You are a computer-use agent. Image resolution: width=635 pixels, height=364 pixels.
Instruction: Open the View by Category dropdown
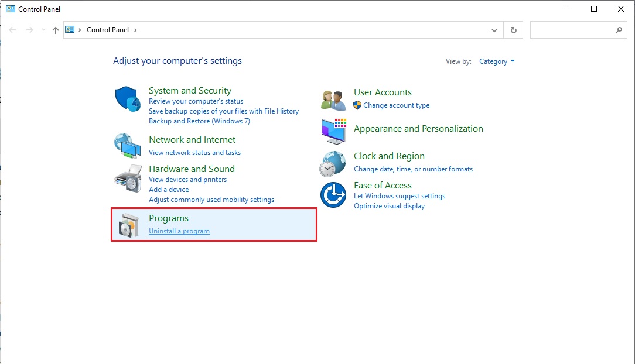[497, 61]
